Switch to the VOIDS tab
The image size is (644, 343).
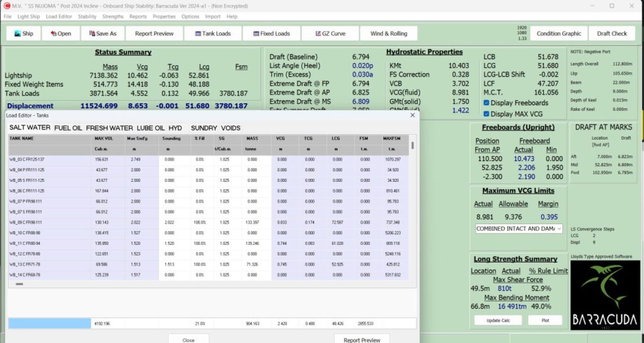231,128
